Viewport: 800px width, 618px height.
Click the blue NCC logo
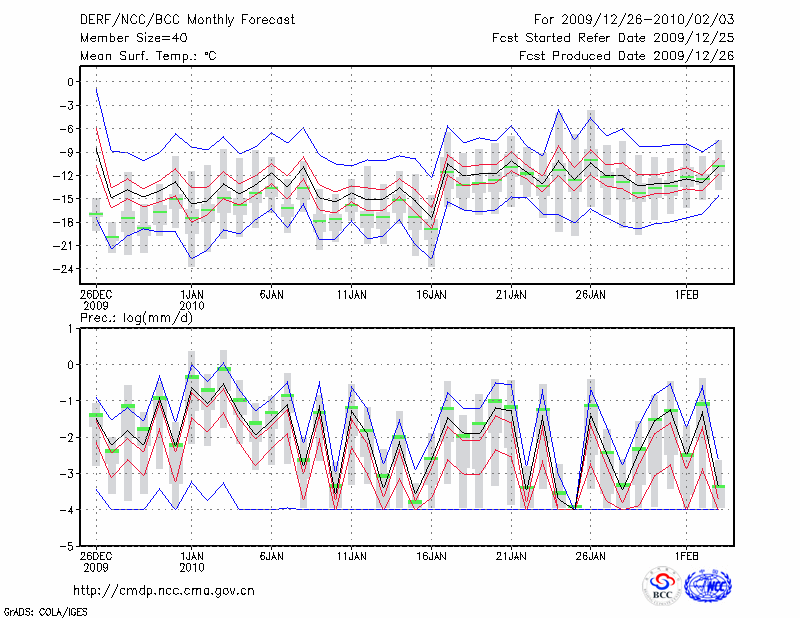pyautogui.click(x=707, y=585)
